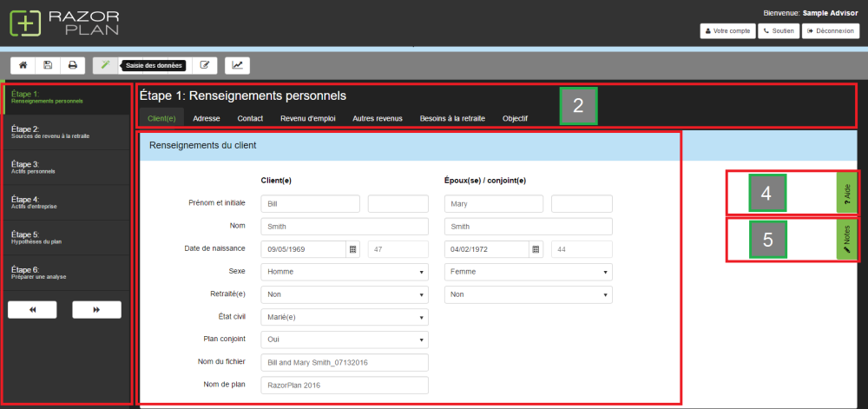Screen dimensions: 868x409
Task: Switch to the Objectif tab
Action: coord(515,118)
